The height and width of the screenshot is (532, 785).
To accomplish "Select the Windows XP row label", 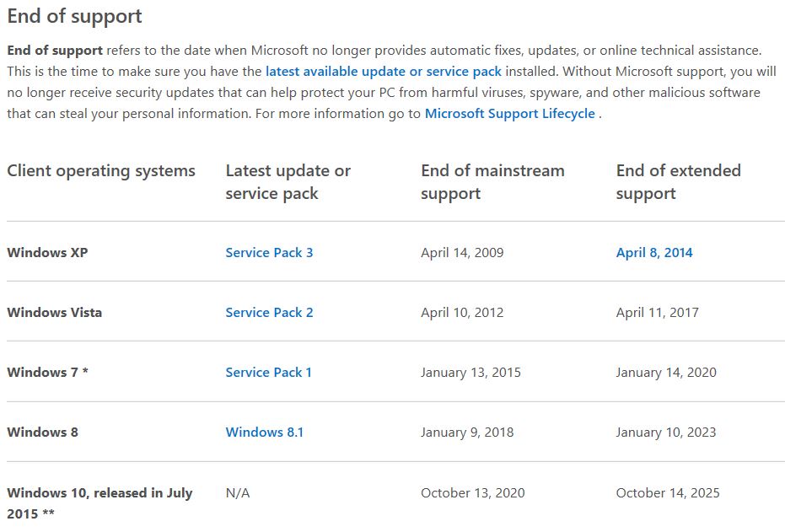I will coord(47,253).
